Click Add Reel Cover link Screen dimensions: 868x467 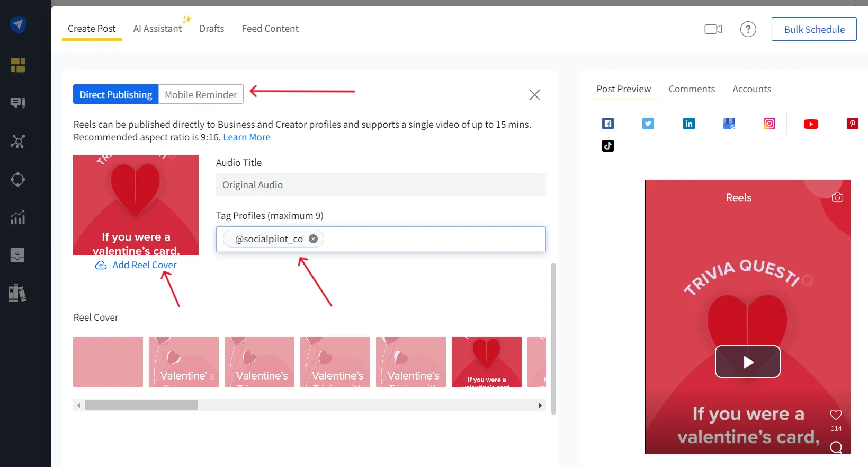point(136,265)
